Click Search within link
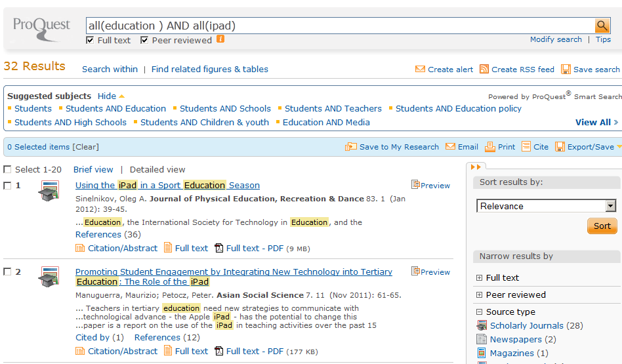 (110, 69)
